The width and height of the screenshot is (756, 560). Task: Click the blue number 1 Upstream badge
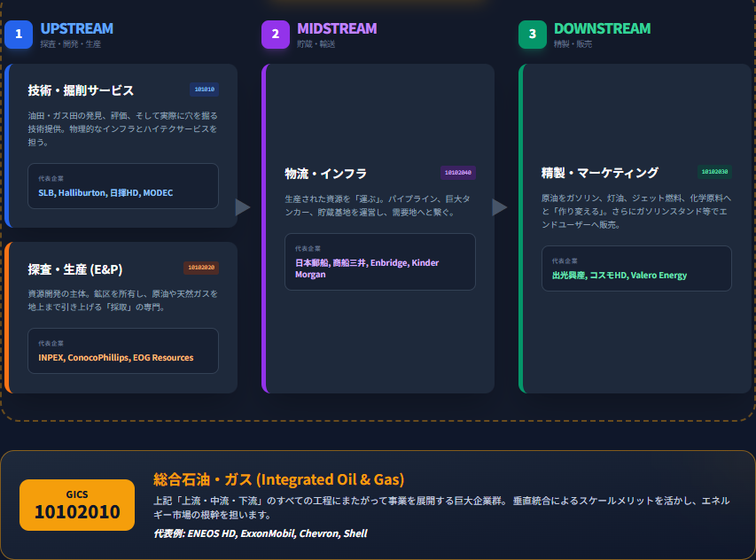(x=18, y=35)
